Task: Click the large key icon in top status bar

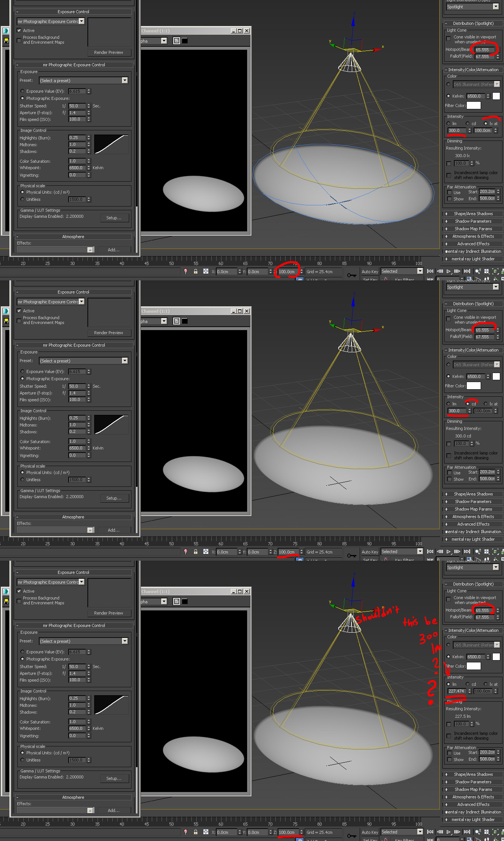Action: click(352, 275)
